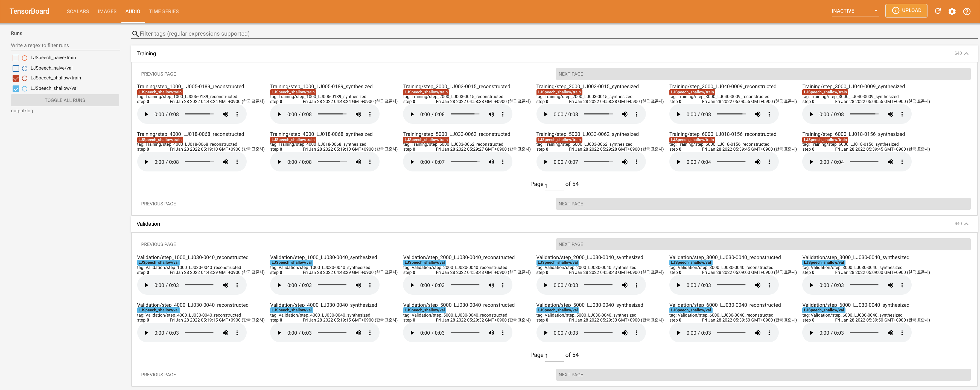Viewport: 980px width, 390px height.
Task: Click the TOGGLE ALL RUNS button
Action: tap(65, 100)
